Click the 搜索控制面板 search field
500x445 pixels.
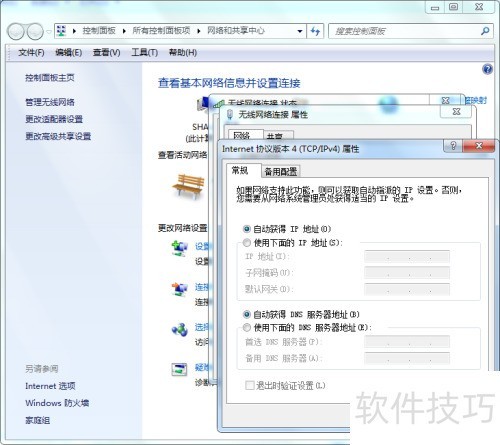(406, 31)
